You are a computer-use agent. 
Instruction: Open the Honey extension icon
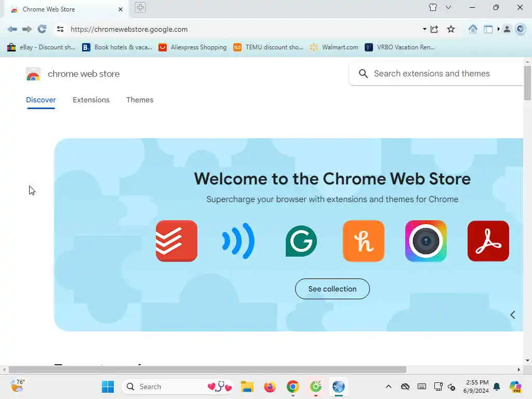tap(363, 241)
